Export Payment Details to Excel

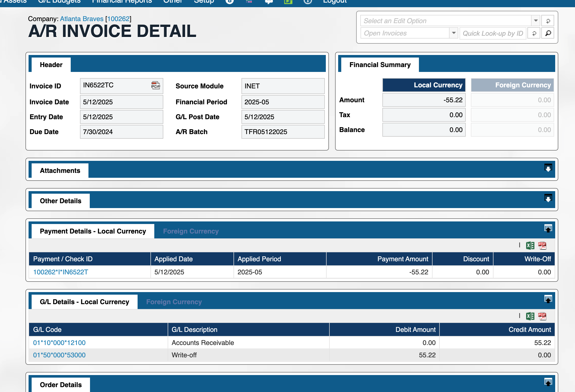coord(530,246)
